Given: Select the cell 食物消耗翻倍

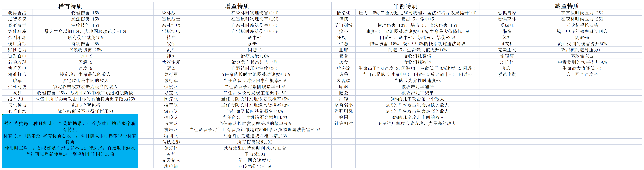Looking at the screenshot, I should [417, 56].
